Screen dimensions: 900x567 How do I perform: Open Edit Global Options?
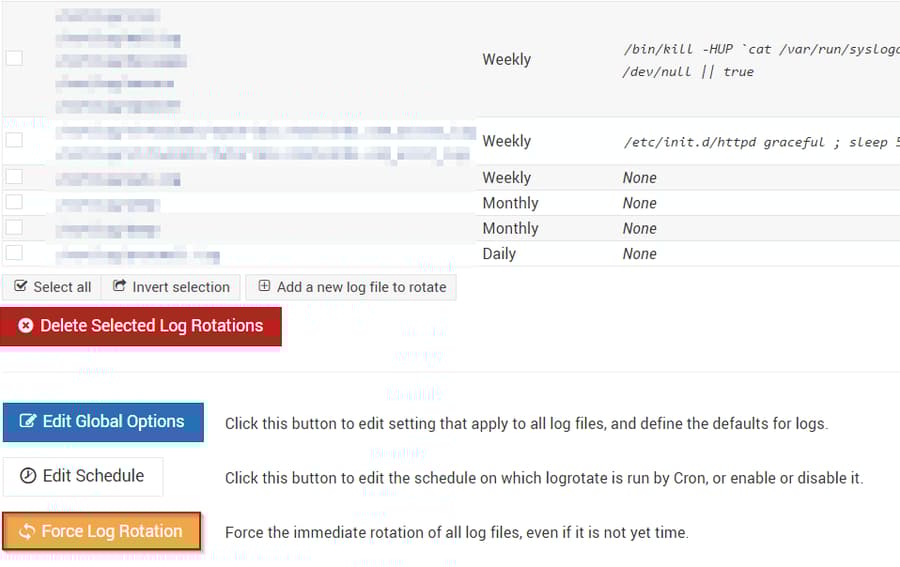click(x=103, y=422)
